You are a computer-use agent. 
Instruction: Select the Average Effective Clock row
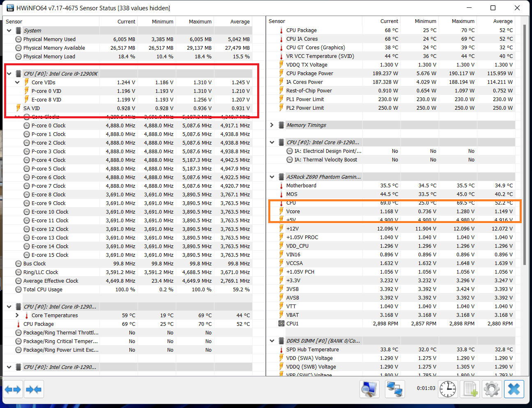coord(127,281)
